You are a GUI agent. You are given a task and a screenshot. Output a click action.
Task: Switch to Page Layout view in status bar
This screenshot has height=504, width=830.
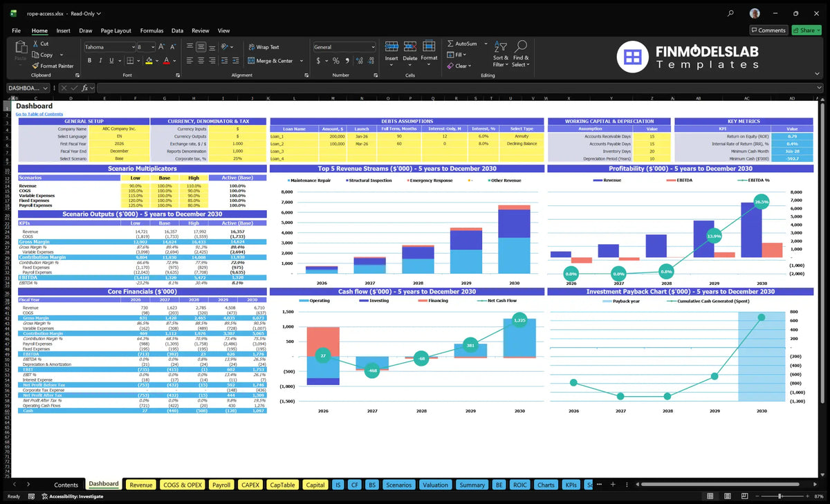tap(727, 496)
